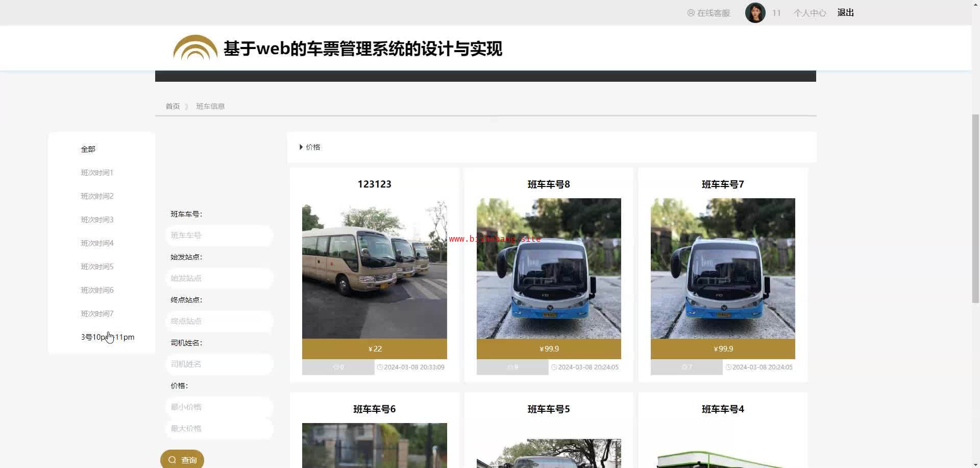Open the 班车车号8 card title
This screenshot has width=980, height=468.
pos(549,184)
